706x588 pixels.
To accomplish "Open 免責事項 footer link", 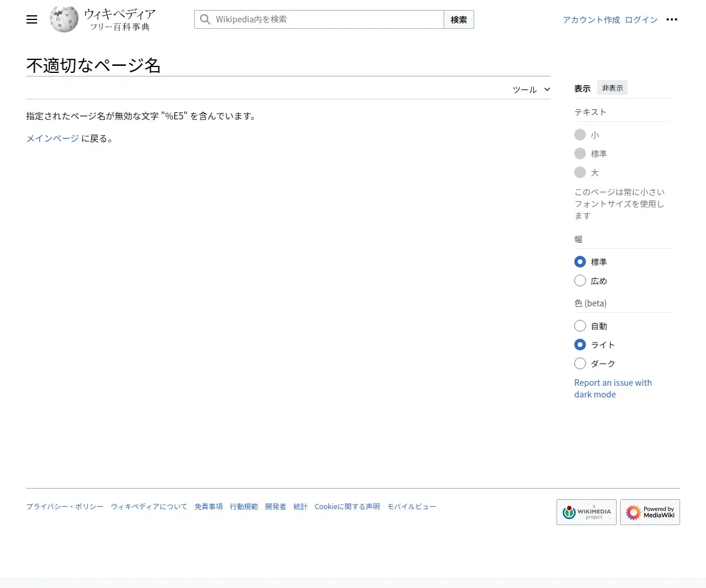I will pos(209,506).
